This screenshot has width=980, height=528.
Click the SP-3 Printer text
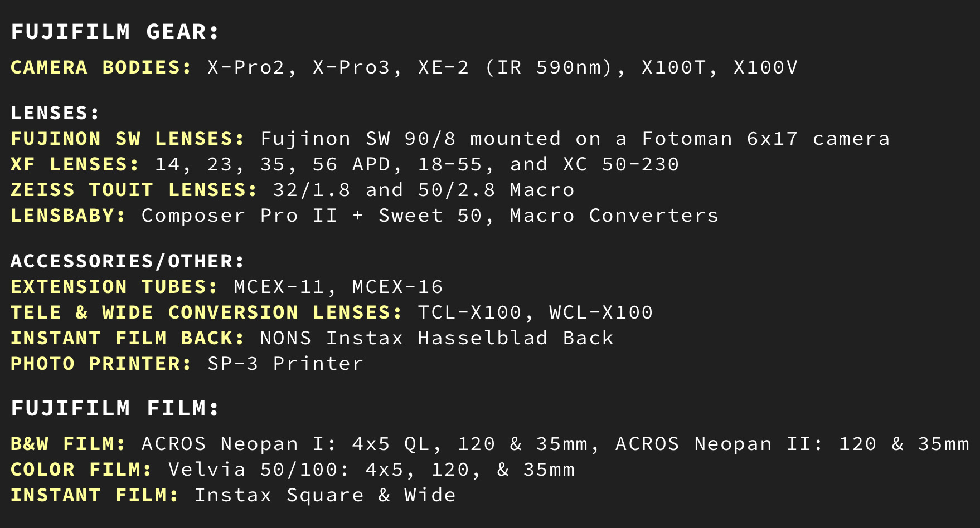[285, 364]
